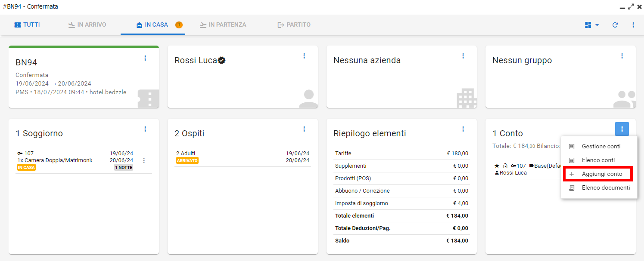
Task: Open the 1 Soggiorno card options menu
Action: 145,129
